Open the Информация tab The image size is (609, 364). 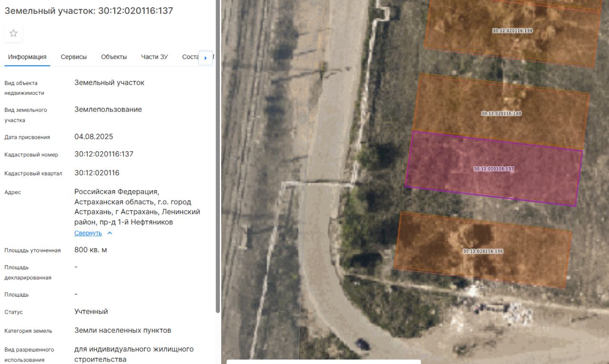[x=27, y=57]
